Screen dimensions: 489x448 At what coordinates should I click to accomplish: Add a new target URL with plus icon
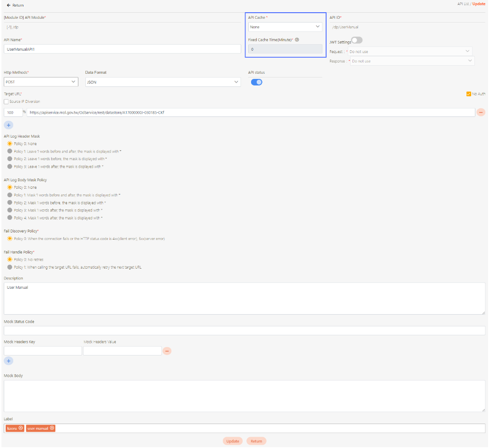[8, 125]
